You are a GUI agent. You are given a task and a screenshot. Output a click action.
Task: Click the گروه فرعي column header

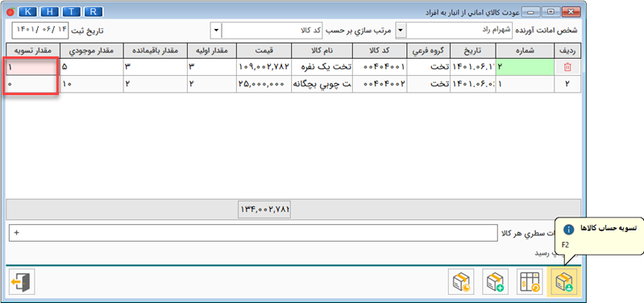point(428,51)
